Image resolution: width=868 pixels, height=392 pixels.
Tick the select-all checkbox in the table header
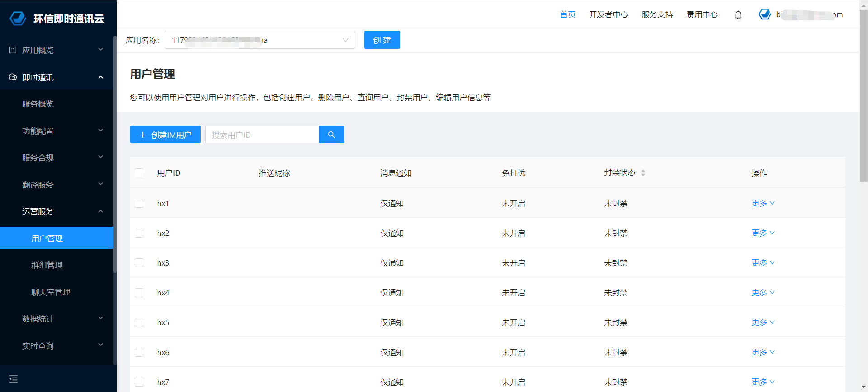pos(139,173)
